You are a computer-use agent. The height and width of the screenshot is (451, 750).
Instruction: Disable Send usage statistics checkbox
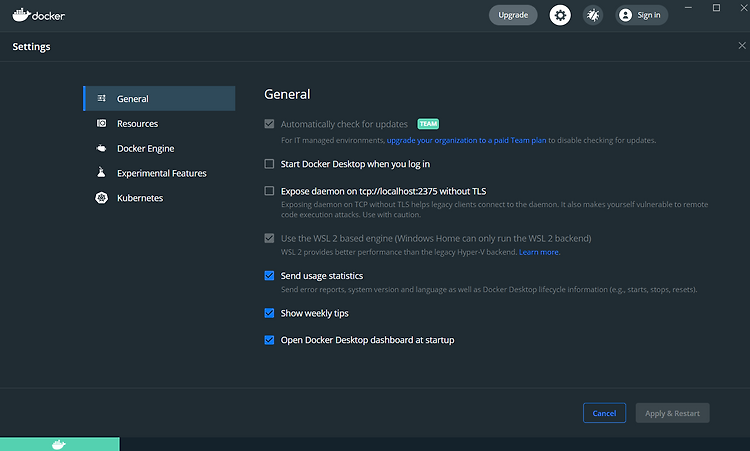[x=269, y=275]
